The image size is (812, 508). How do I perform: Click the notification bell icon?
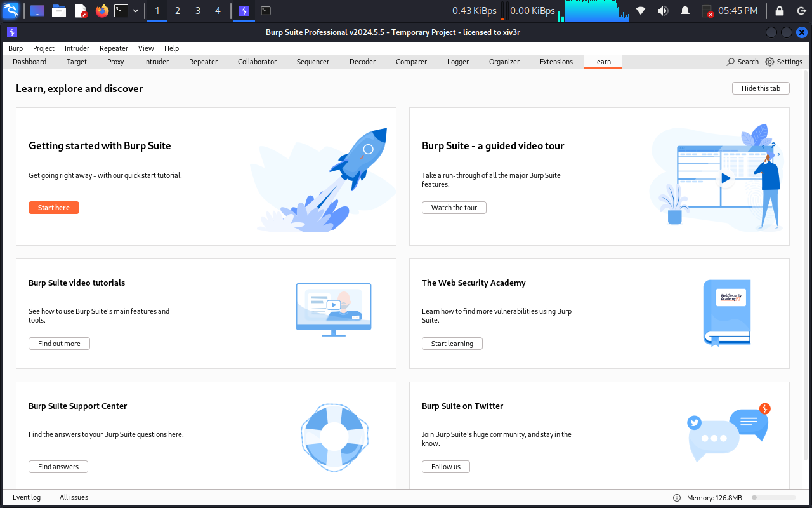[x=685, y=11]
